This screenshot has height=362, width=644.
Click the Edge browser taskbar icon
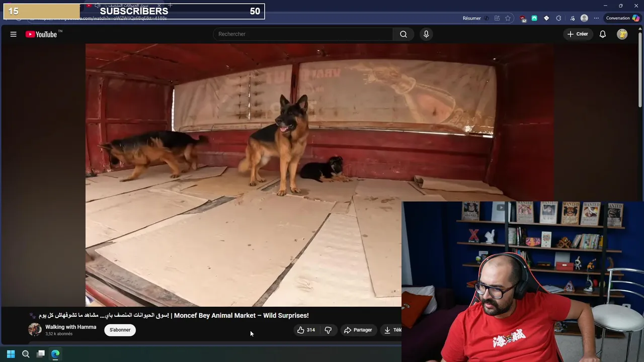[55, 354]
